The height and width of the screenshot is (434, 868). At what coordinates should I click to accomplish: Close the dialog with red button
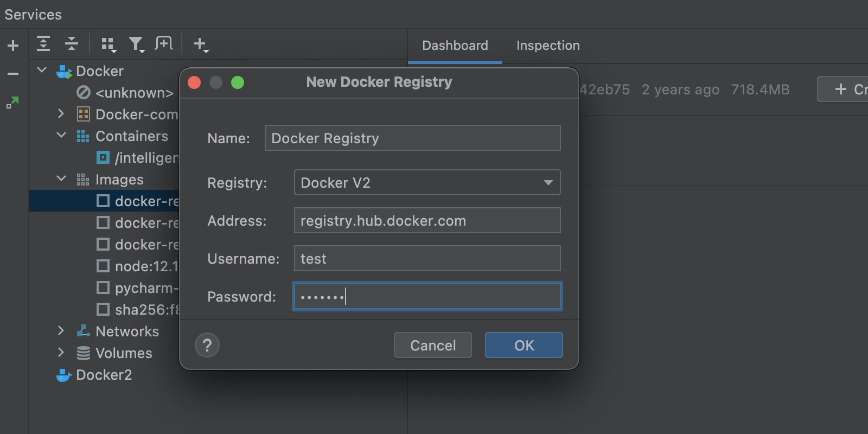[194, 82]
